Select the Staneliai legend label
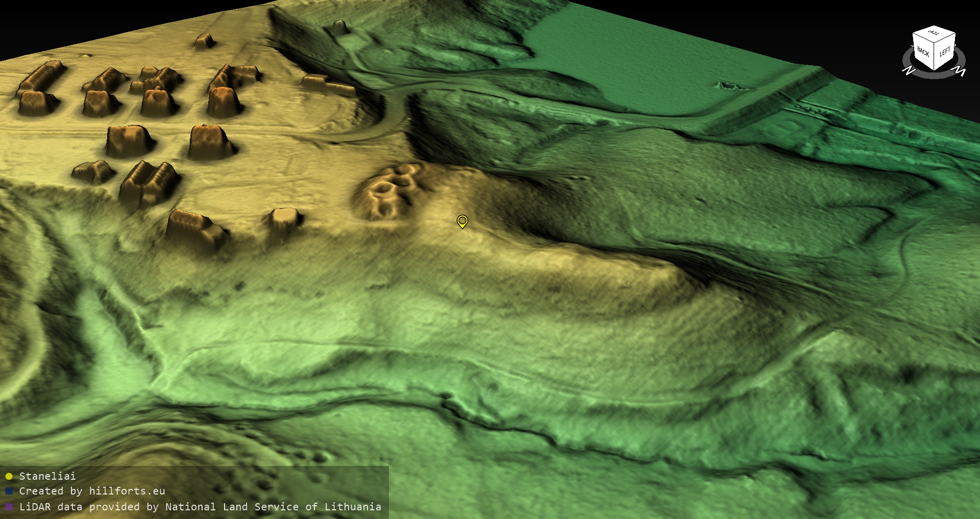This screenshot has height=519, width=980. pyautogui.click(x=47, y=476)
